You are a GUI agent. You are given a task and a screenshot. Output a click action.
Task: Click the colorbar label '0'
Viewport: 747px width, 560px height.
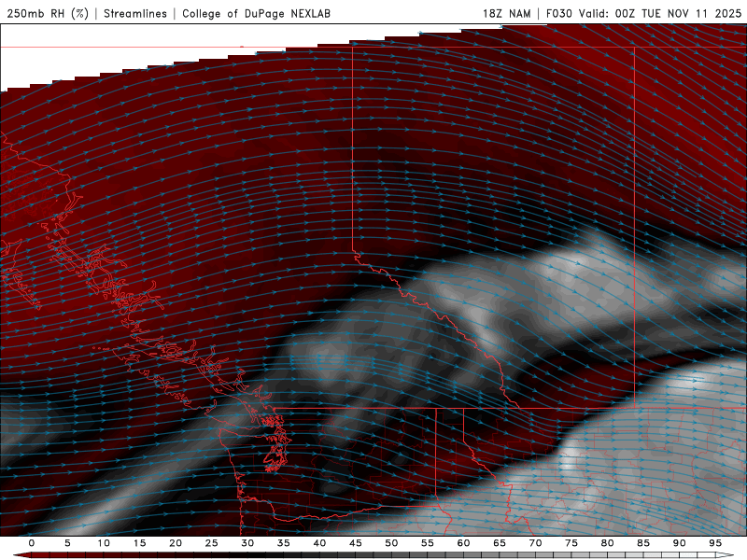click(32, 543)
